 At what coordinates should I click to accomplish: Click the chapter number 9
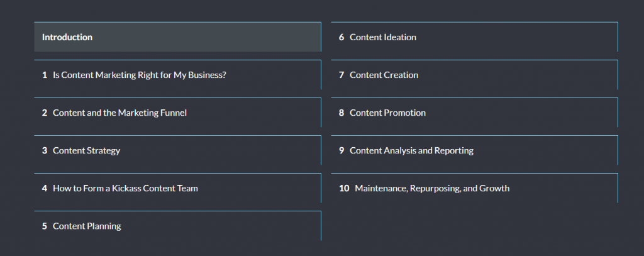341,150
